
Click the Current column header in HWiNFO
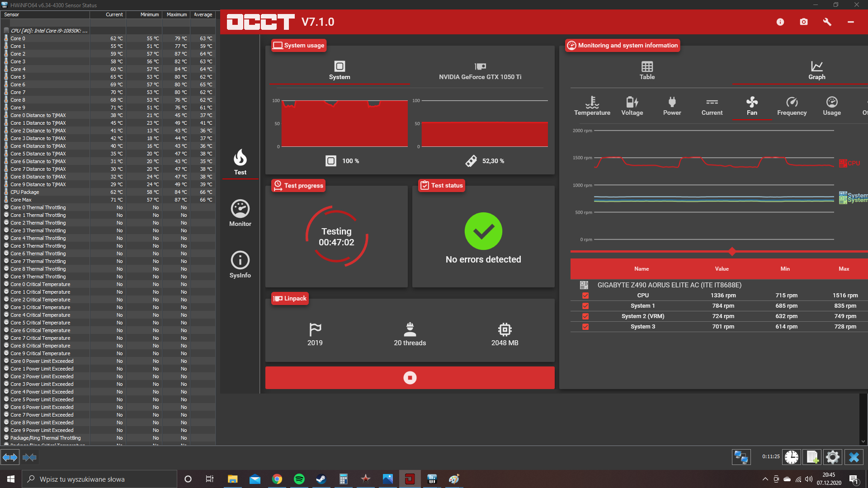(108, 14)
